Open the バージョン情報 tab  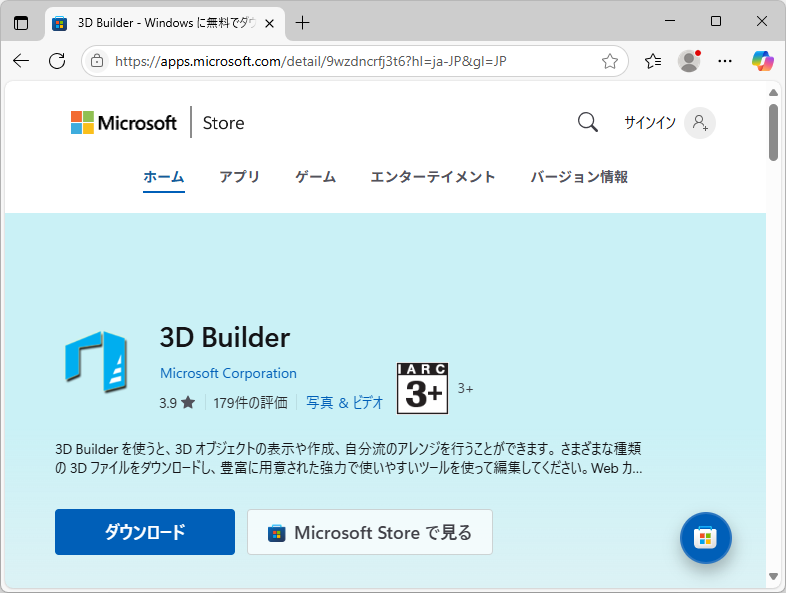[579, 177]
